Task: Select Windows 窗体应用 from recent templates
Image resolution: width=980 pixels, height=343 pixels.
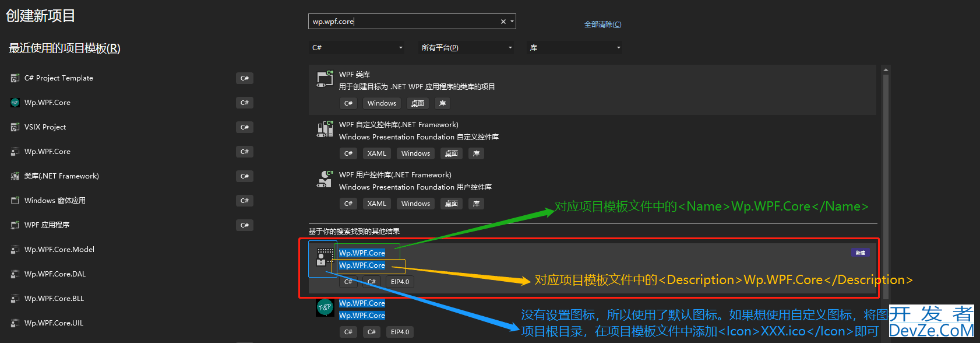Action: pyautogui.click(x=55, y=201)
